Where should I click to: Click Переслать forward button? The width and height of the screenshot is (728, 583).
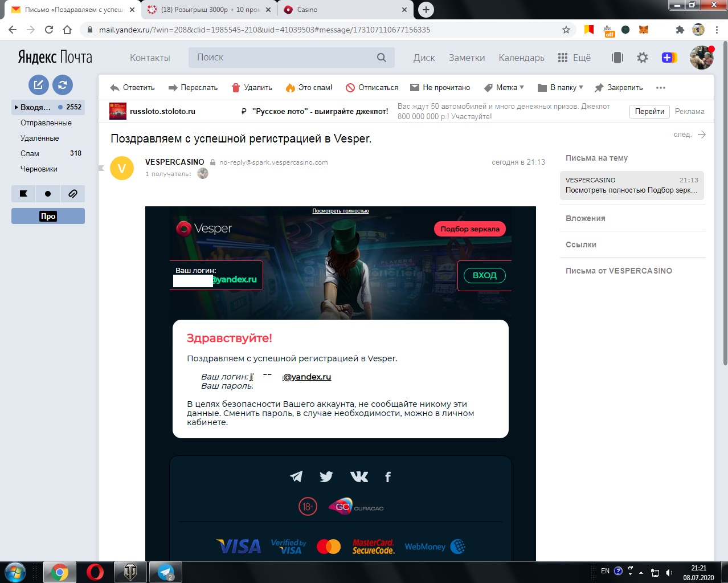[x=193, y=88]
